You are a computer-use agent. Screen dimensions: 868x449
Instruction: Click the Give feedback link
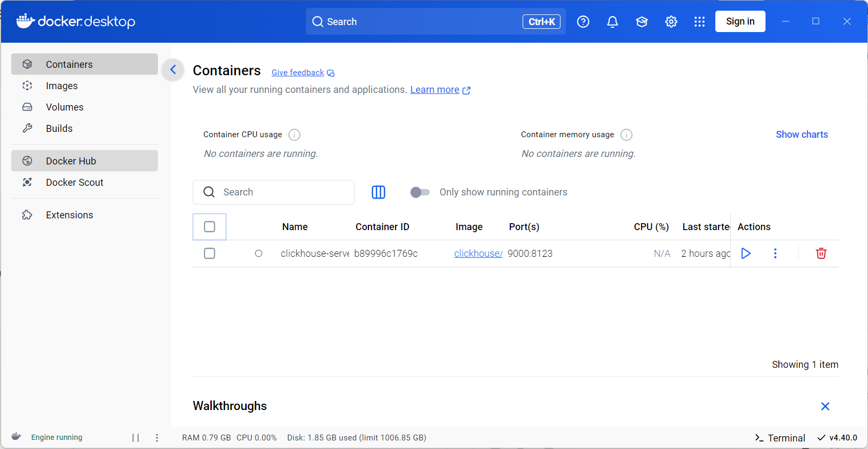303,73
